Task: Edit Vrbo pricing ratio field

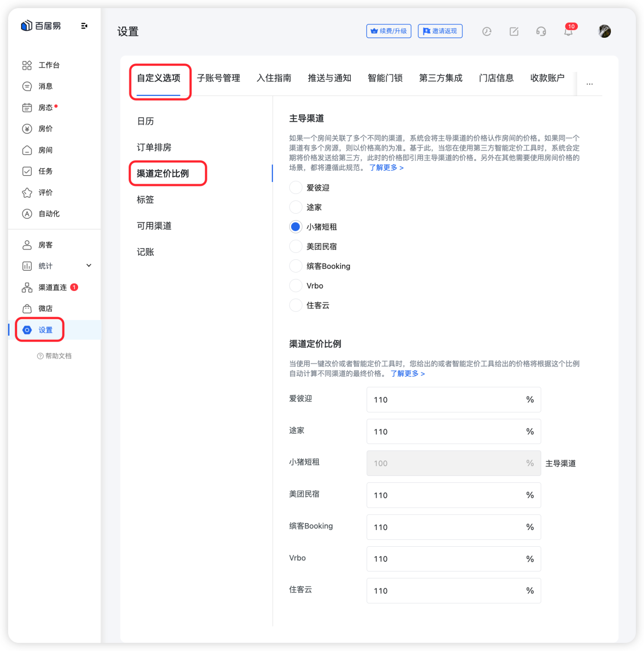Action: [x=454, y=559]
